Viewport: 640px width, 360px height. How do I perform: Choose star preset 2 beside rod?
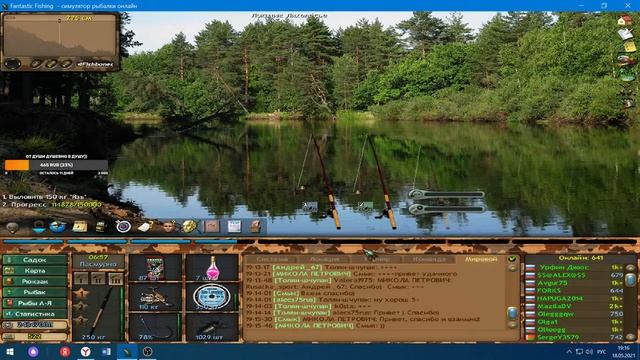coord(81,306)
